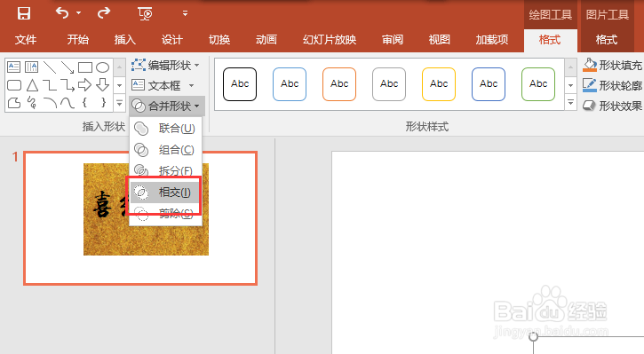This screenshot has width=644, height=354.
Task: Choose 联合(U) merge option
Action: 165,129
